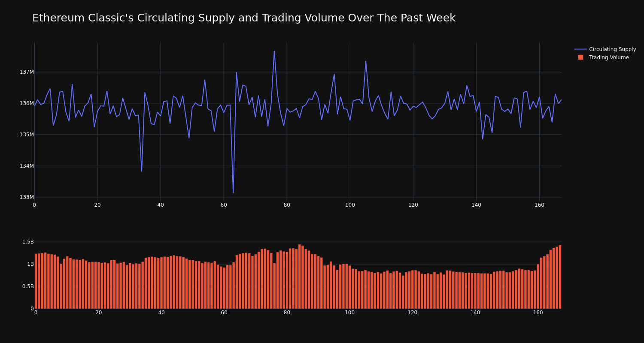Click the 20 tick on volume chart x-axis
The height and width of the screenshot is (343, 644).
(99, 313)
